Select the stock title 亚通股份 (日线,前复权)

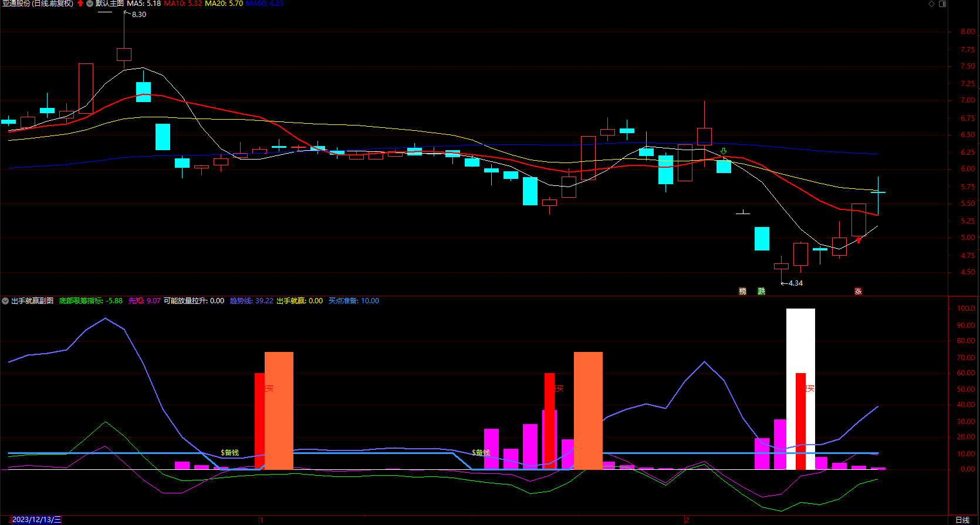point(38,4)
